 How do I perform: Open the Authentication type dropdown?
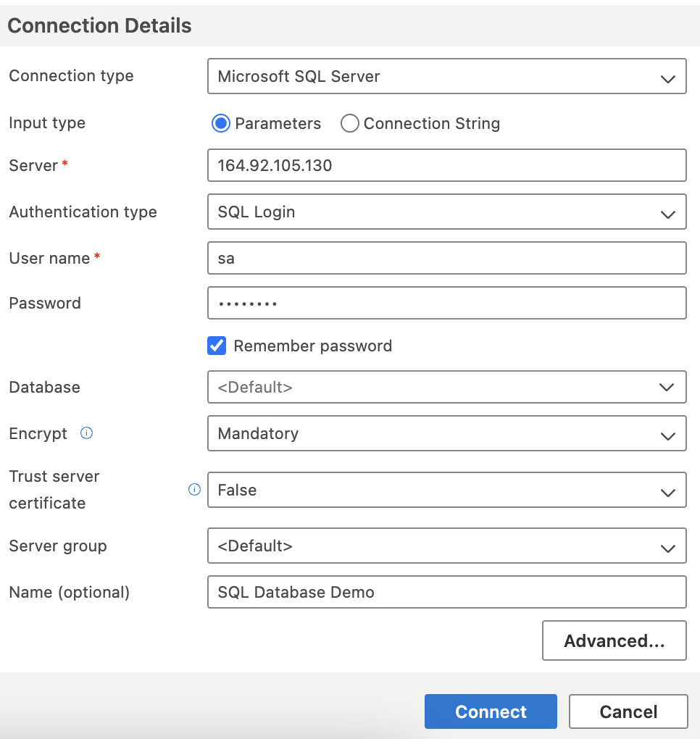(446, 212)
